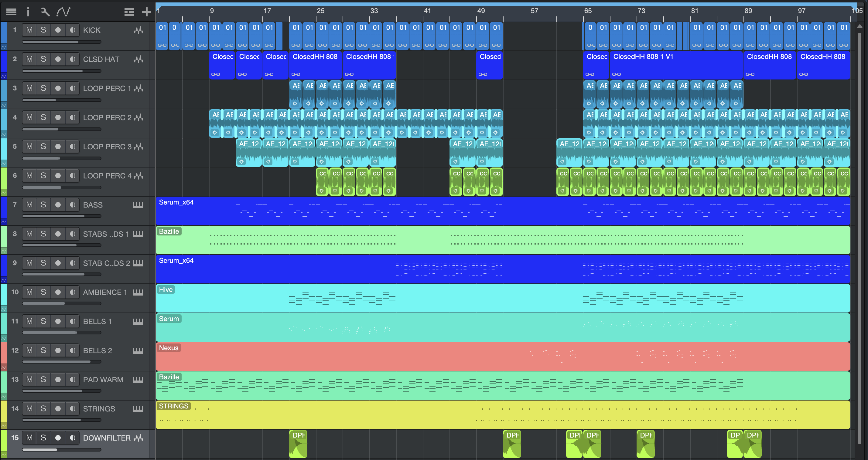Image resolution: width=868 pixels, height=460 pixels.
Task: Expand automation lane of STAB C..DS 2
Action: (3, 280)
